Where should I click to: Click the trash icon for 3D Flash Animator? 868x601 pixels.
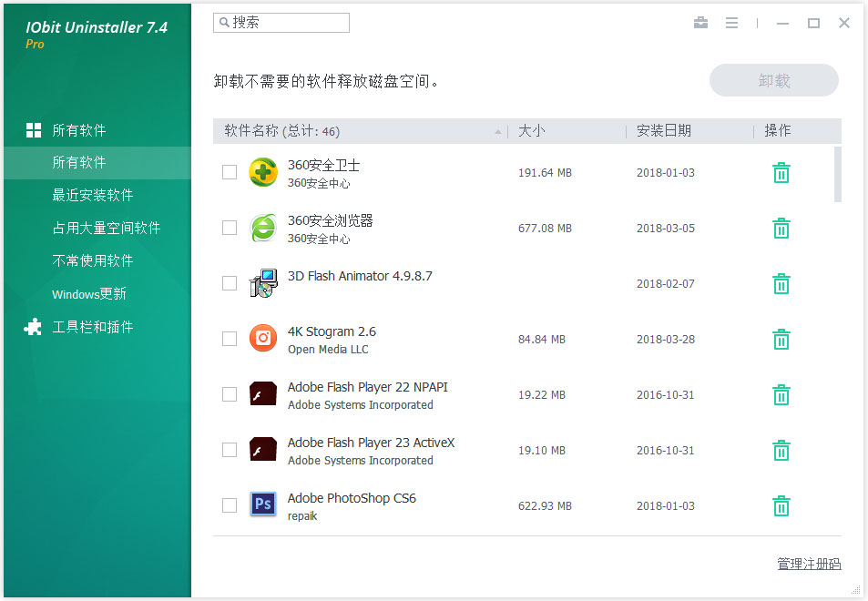[x=781, y=284]
